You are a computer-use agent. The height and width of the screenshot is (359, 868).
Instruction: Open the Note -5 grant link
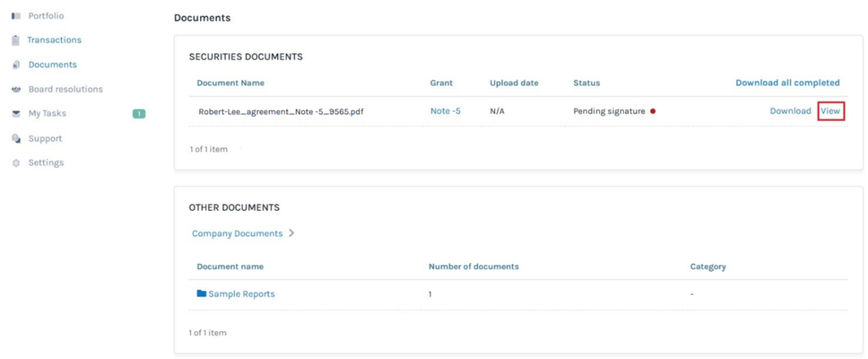(445, 111)
